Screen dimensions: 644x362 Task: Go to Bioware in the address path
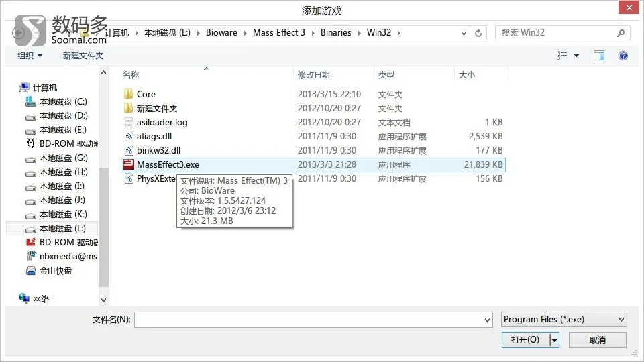tap(221, 32)
